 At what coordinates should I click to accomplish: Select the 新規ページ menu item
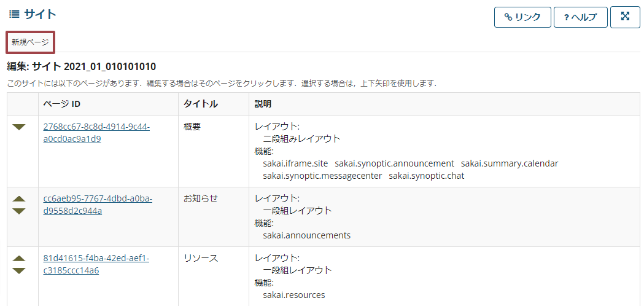[x=30, y=42]
